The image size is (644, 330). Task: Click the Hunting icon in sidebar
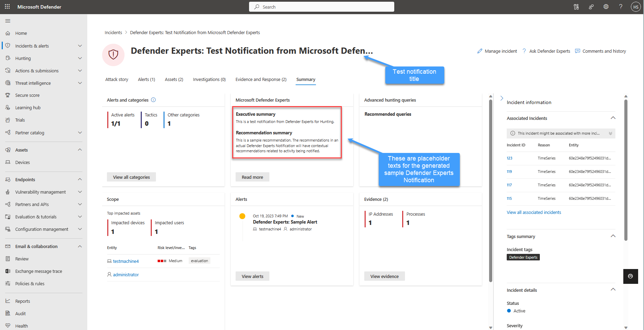8,58
